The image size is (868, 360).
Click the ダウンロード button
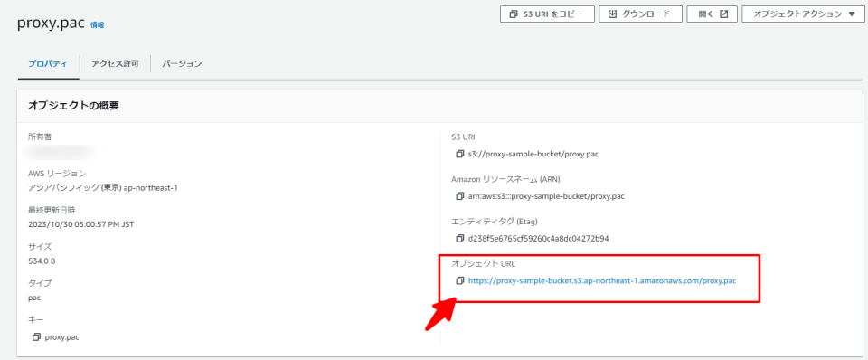point(640,14)
